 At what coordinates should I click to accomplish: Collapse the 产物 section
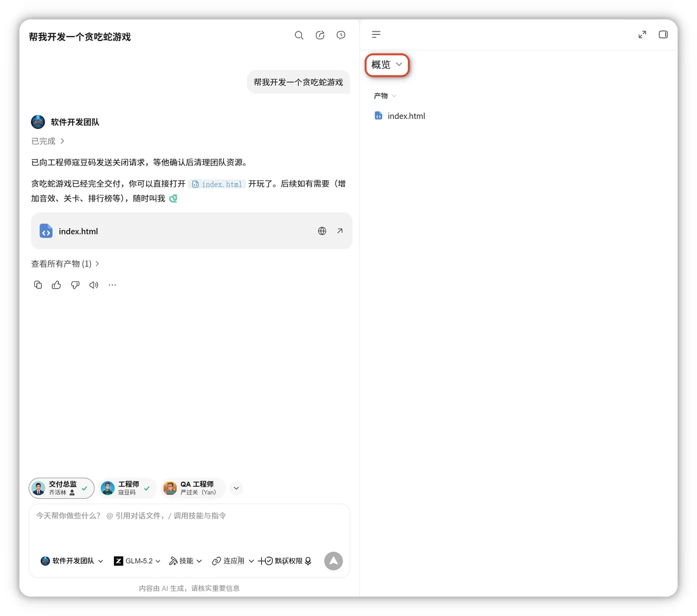tap(385, 96)
